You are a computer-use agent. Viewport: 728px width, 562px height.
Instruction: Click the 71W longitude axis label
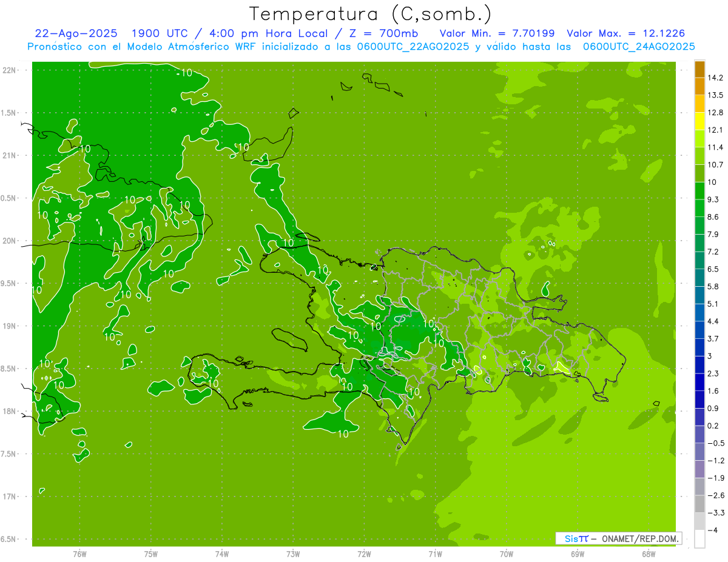click(435, 554)
